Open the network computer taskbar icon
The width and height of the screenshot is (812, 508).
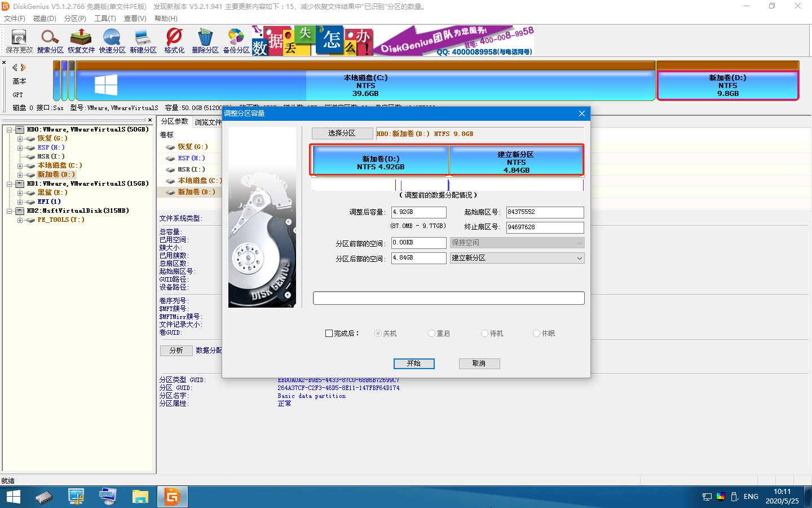pos(76,497)
